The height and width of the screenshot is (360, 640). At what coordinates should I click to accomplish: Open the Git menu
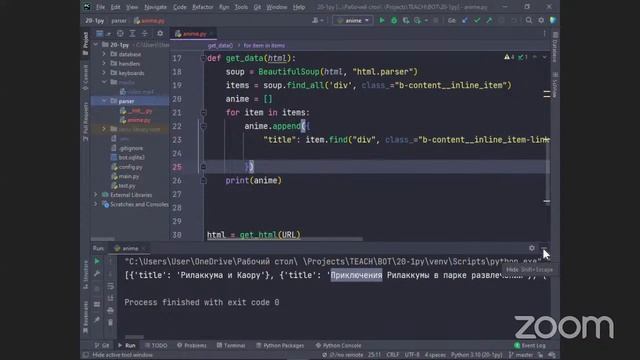(x=257, y=7)
